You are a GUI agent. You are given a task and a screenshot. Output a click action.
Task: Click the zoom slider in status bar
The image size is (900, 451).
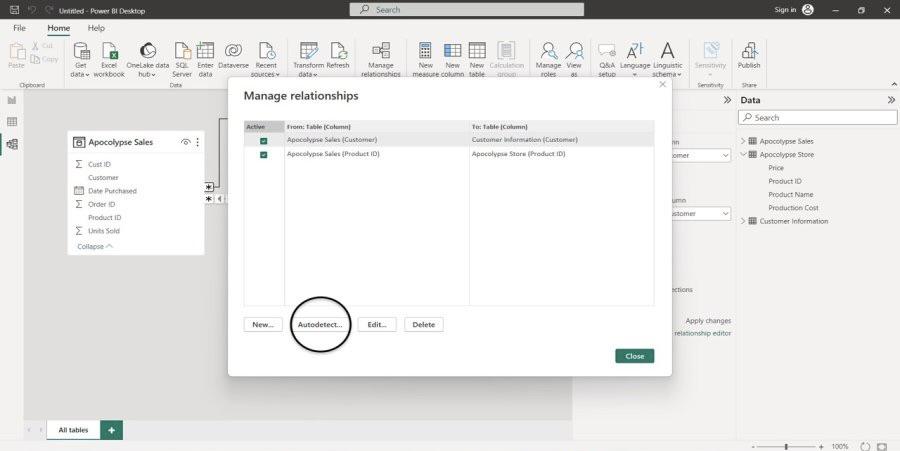click(786, 446)
